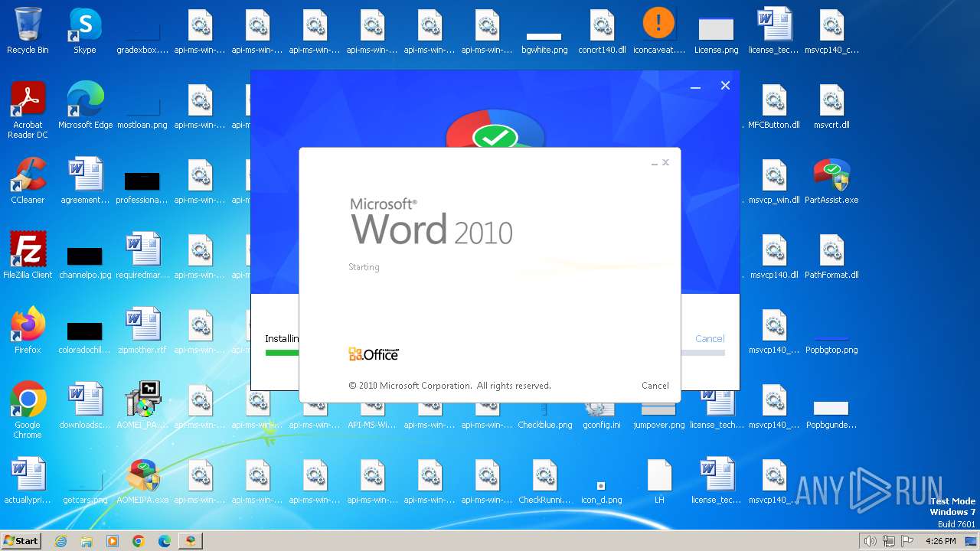Select the AOMEI_PA installer package icon
The width and height of the screenshot is (980, 551).
point(142,406)
